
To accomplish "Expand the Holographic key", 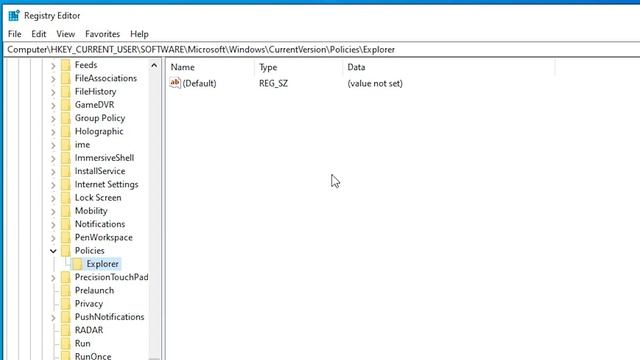I will pyautogui.click(x=53, y=132).
